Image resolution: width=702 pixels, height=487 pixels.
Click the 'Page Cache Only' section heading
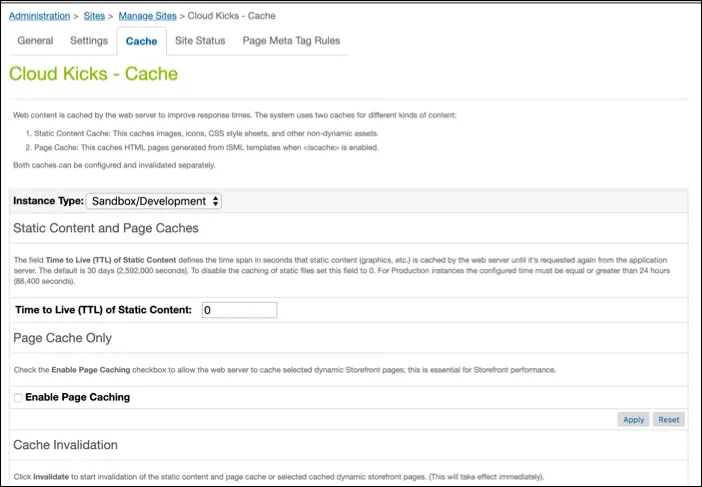click(x=62, y=338)
